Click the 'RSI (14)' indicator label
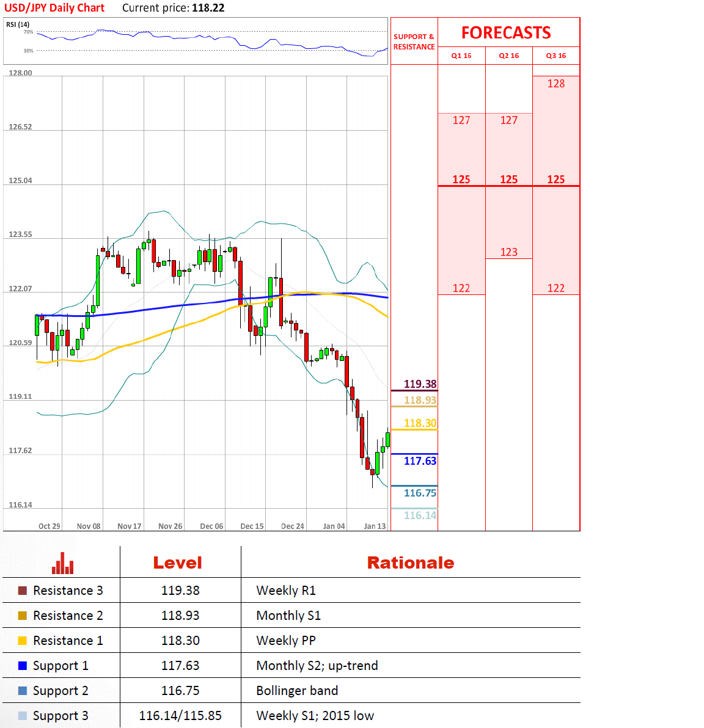This screenshot has width=704, height=728. pyautogui.click(x=18, y=24)
